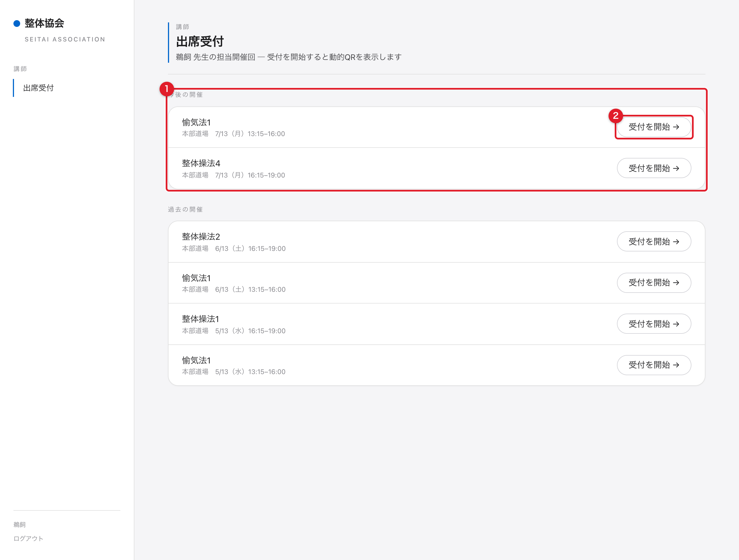Viewport: 739px width, 560px height.
Task: Click the blue dot logo icon
Action: pos(17,24)
